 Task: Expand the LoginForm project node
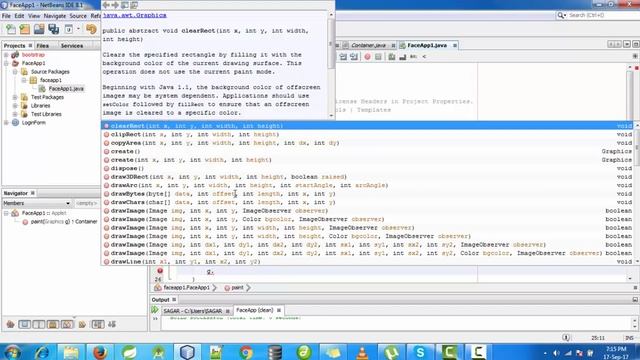[x=6, y=123]
